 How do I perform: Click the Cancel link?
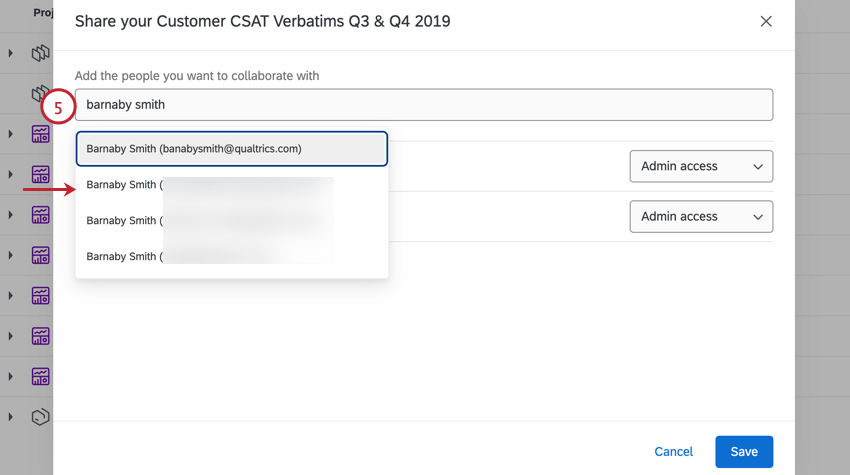[x=673, y=452]
